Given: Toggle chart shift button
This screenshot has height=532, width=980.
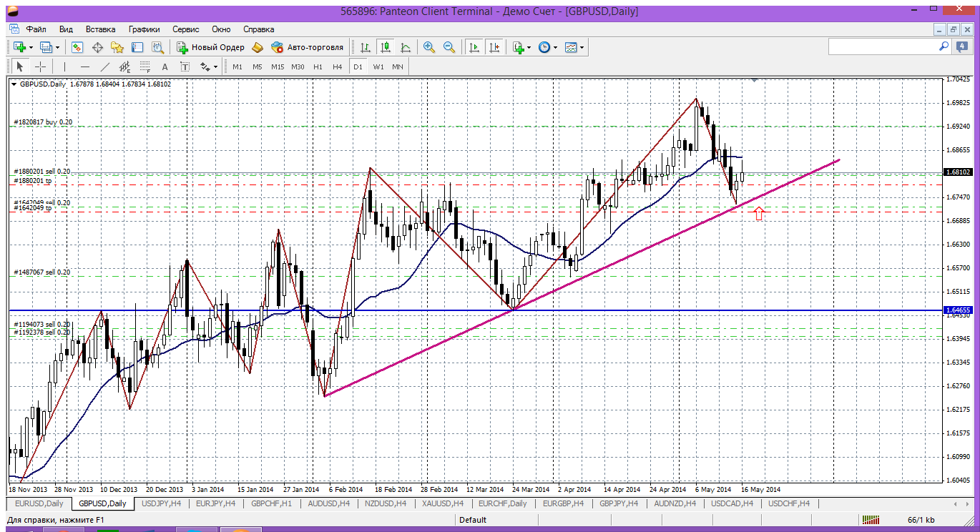Looking at the screenshot, I should coord(494,47).
